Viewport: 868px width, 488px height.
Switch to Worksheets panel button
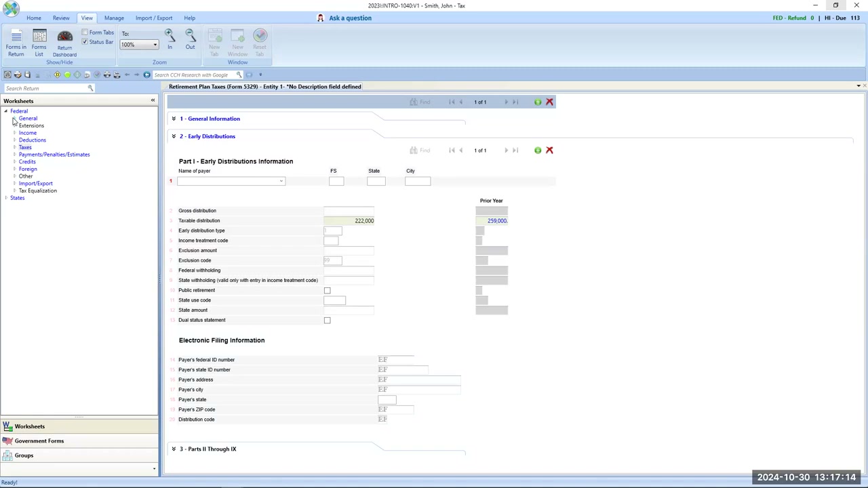pos(79,426)
